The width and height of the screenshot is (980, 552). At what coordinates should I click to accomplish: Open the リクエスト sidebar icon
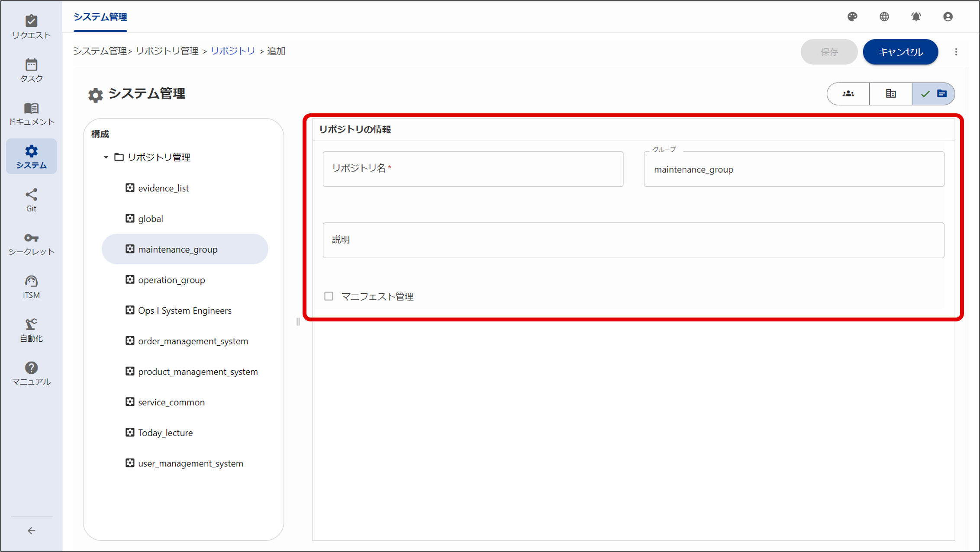point(31,26)
